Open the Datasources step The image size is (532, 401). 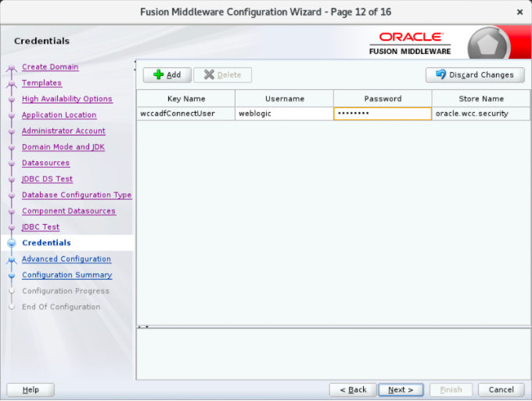46,163
